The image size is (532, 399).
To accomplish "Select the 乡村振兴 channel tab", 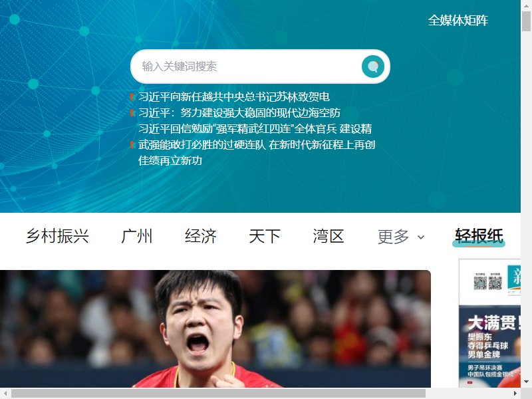I will point(57,236).
